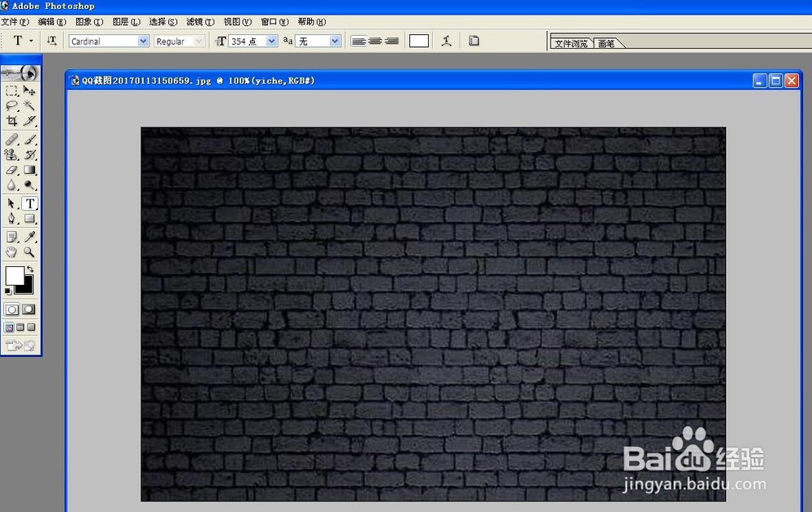
Task: Open the anti-aliasing 无 dropdown
Action: pos(335,41)
